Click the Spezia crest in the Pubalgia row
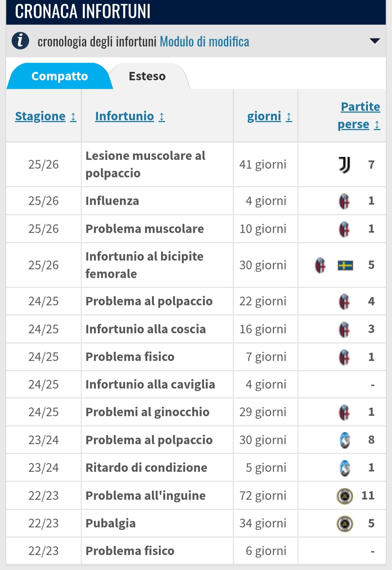The image size is (392, 570). coord(345,524)
